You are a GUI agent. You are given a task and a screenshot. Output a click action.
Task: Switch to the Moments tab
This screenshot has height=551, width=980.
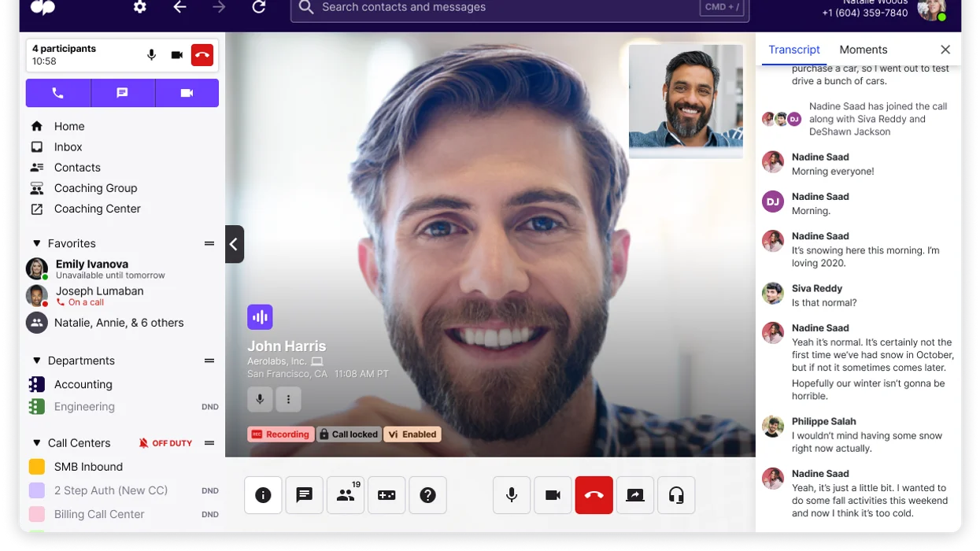(863, 50)
